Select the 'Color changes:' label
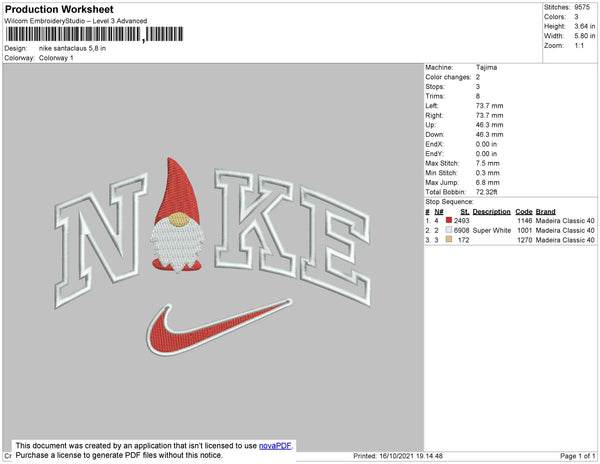The width and height of the screenshot is (600, 464). (x=448, y=77)
